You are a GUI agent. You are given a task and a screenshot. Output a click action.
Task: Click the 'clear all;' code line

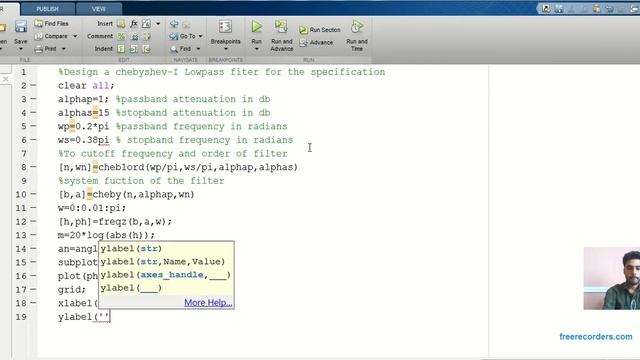pyautogui.click(x=86, y=86)
